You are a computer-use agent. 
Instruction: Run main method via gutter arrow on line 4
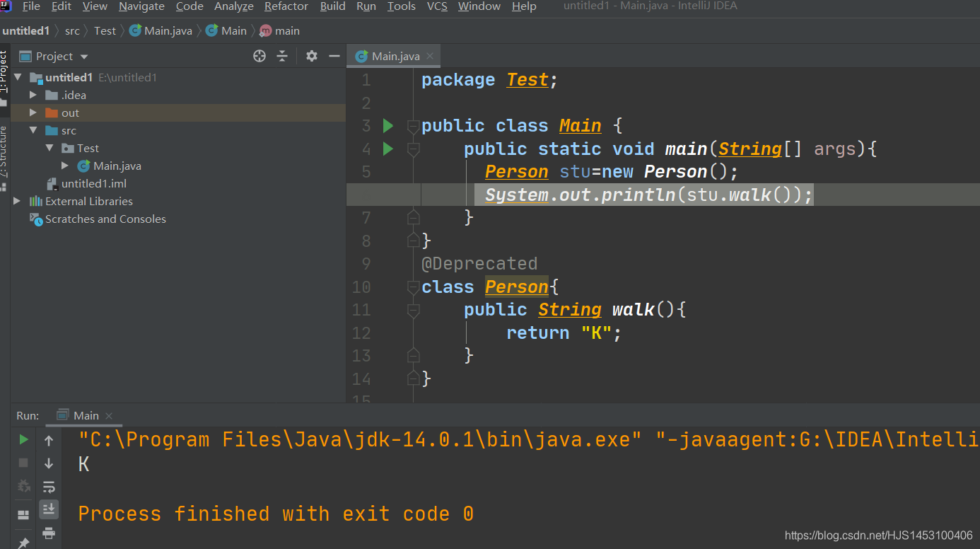387,149
